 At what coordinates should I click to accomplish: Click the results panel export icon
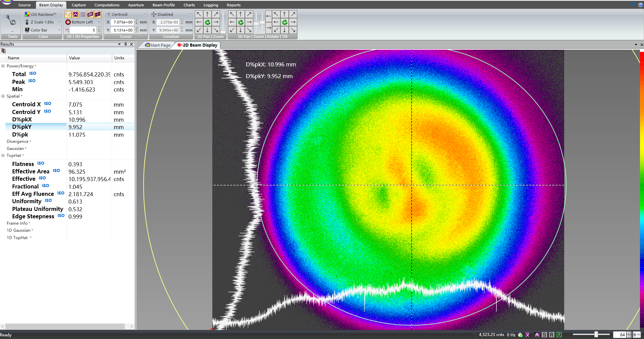(x=3, y=51)
